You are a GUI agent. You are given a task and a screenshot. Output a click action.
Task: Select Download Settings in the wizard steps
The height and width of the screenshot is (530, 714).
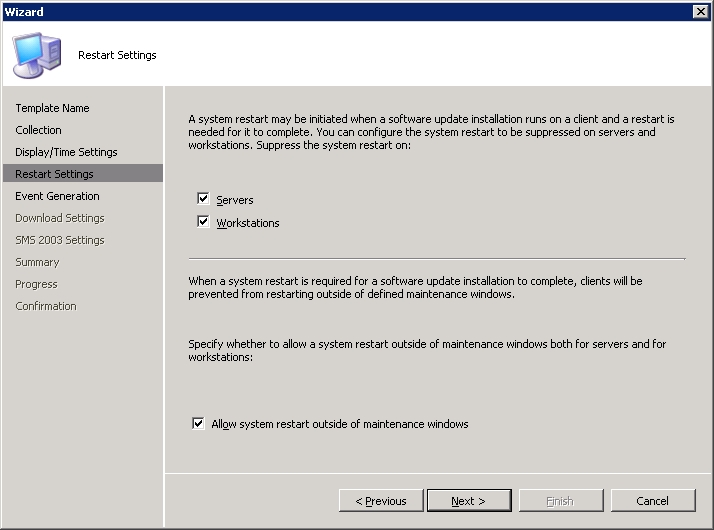(60, 218)
